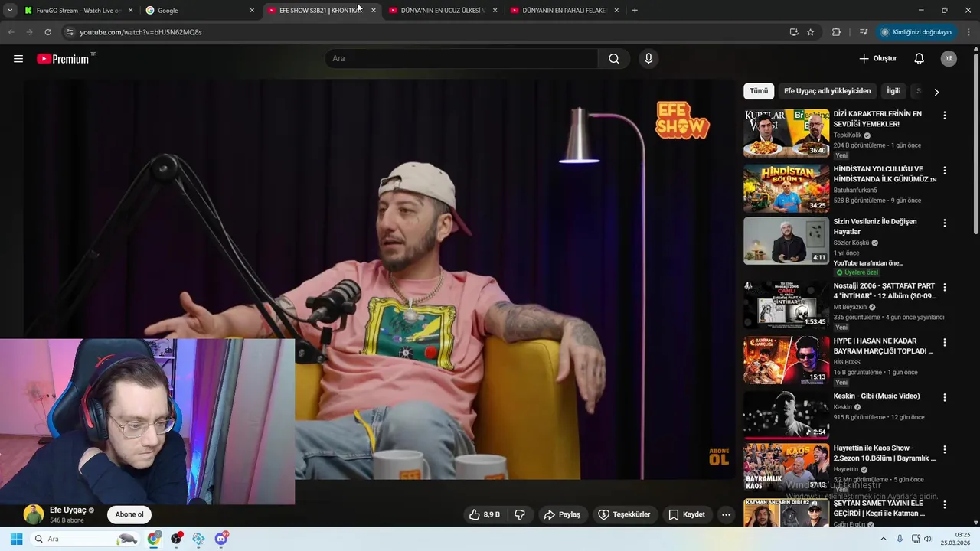Click the Kimliğinizi doğrulayın profile button

pyautogui.click(x=916, y=32)
